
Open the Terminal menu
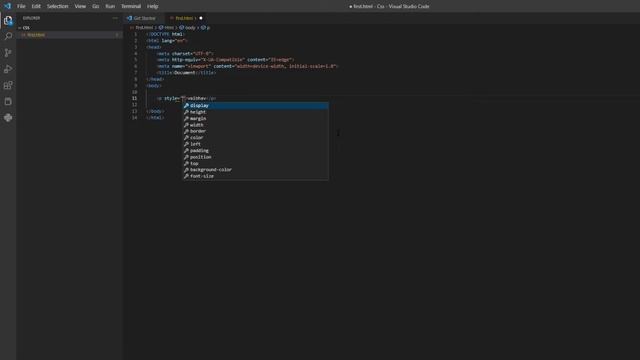click(131, 6)
